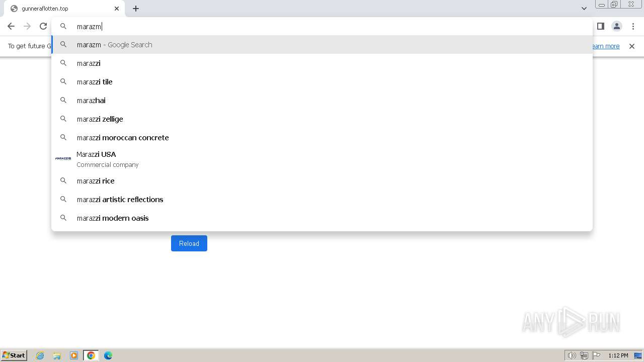Select the gunneraflotten.top tab
Image resolution: width=644 pixels, height=362 pixels.
click(64, 9)
